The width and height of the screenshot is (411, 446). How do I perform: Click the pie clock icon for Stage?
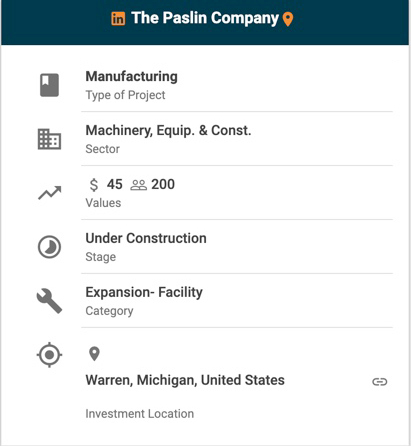[49, 247]
